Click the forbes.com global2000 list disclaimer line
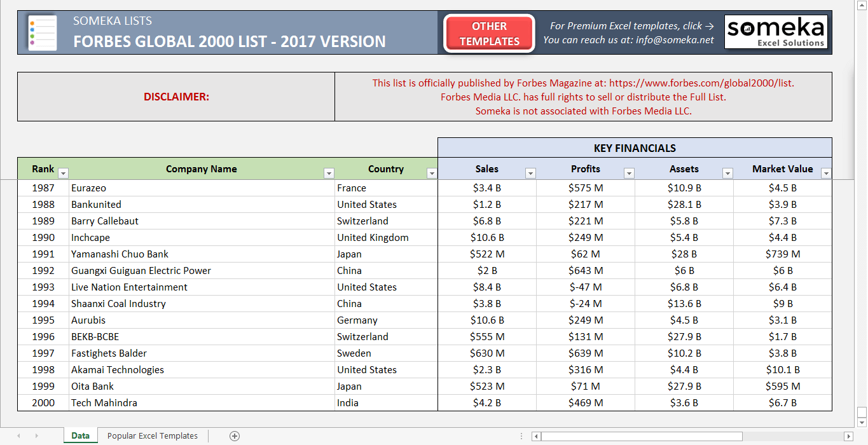The height and width of the screenshot is (445, 868). [x=583, y=83]
